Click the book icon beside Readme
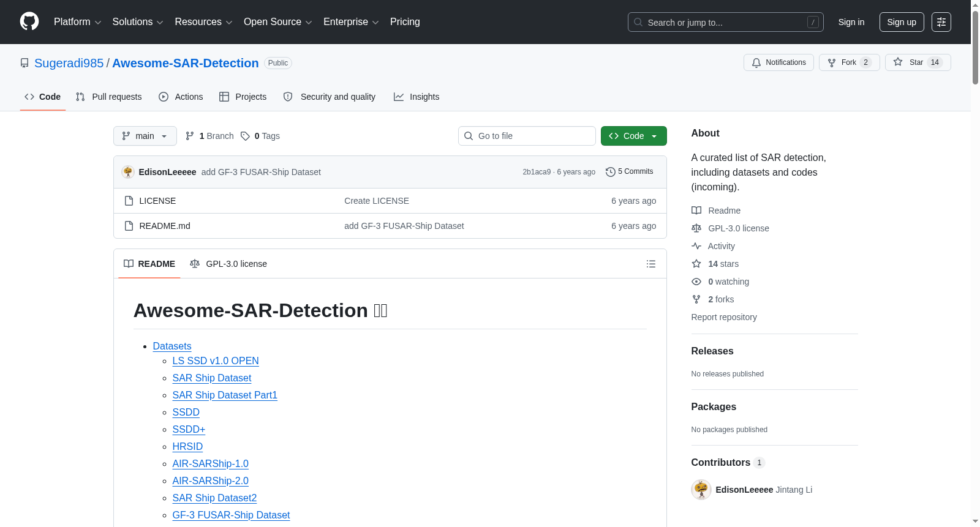The image size is (980, 527). (696, 211)
